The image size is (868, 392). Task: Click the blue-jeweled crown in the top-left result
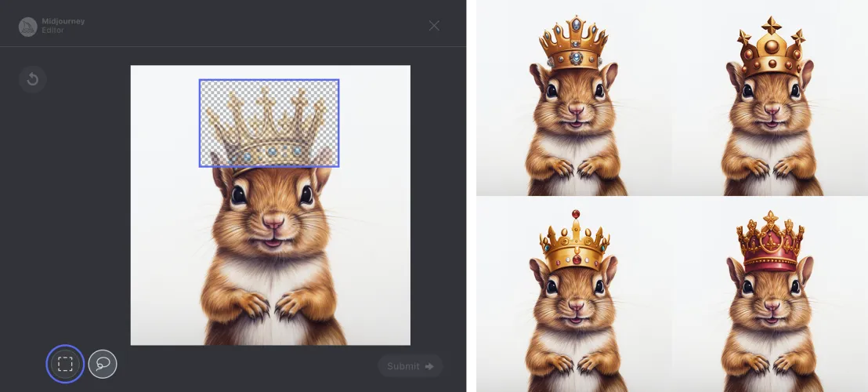coord(573,45)
